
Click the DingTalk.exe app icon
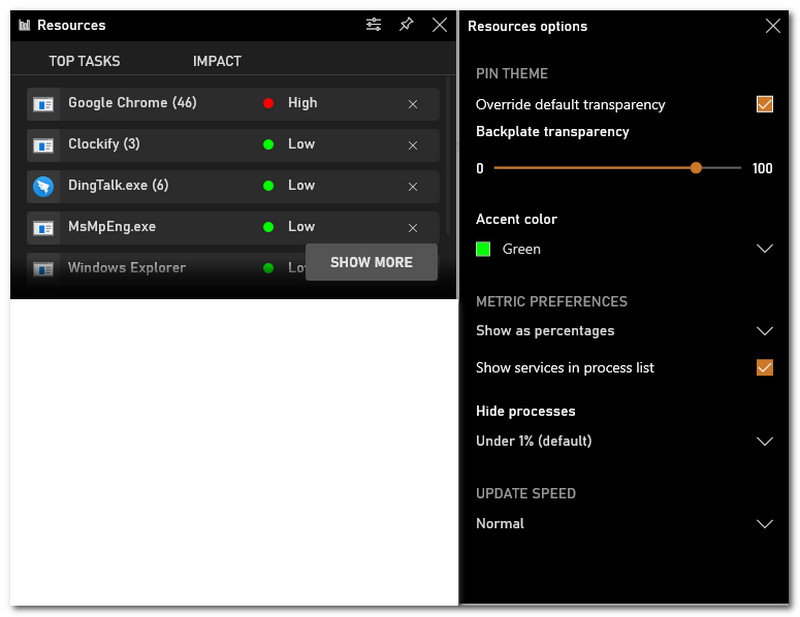coord(43,186)
